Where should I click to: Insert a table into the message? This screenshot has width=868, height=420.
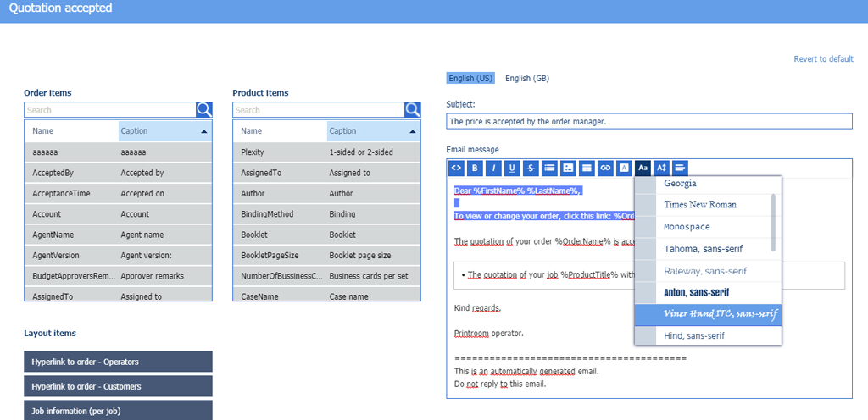[x=587, y=168]
